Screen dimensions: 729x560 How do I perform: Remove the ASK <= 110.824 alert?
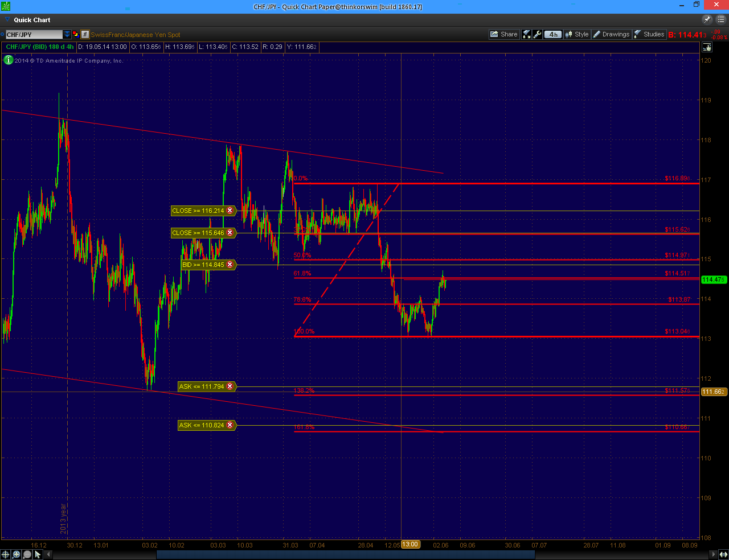coord(230,425)
